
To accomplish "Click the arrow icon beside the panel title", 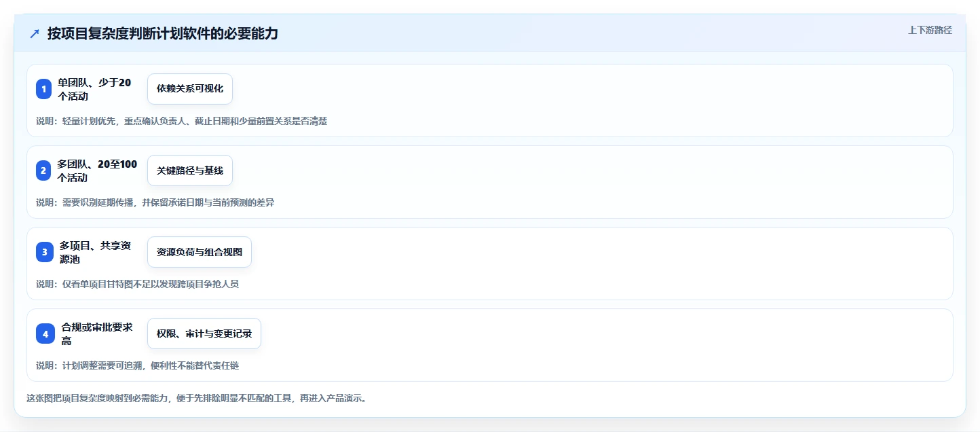I will (35, 34).
